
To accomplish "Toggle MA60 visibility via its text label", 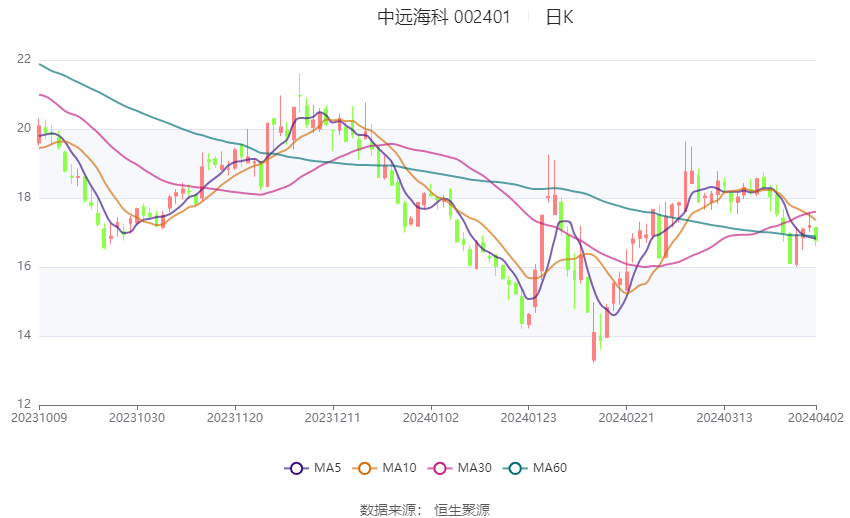I will [550, 468].
